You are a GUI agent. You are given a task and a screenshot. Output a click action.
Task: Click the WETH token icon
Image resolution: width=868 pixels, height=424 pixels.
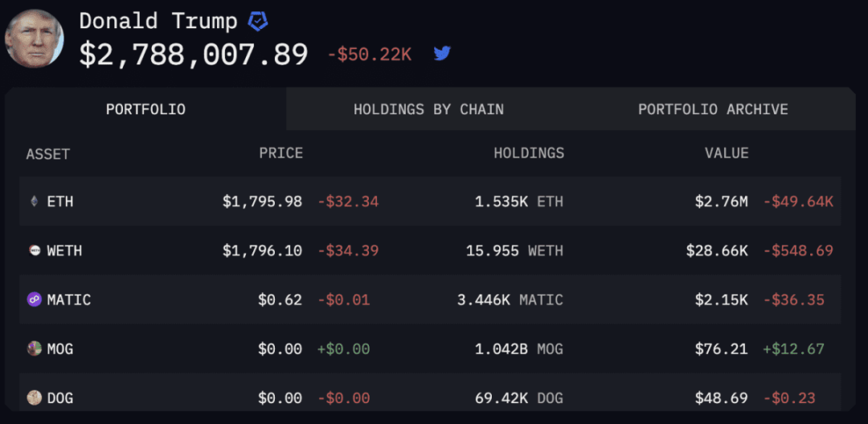point(34,251)
